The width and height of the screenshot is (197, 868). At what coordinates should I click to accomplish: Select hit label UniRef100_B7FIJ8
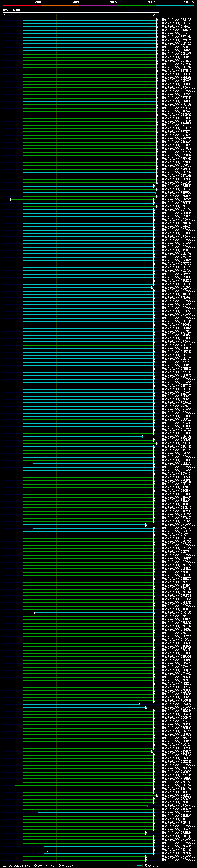point(177,206)
